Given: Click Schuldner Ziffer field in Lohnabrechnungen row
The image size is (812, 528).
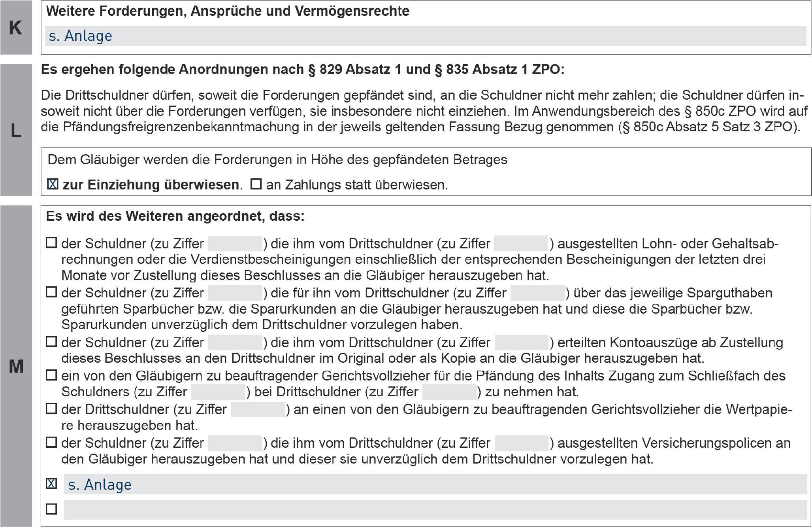Looking at the screenshot, I should pos(235,243).
